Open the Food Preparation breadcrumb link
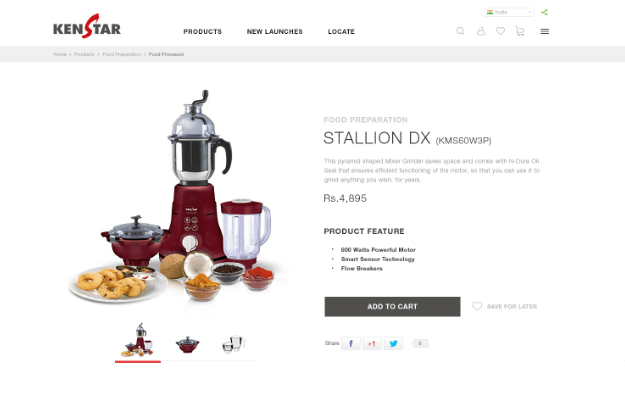The height and width of the screenshot is (400, 625). click(x=122, y=54)
